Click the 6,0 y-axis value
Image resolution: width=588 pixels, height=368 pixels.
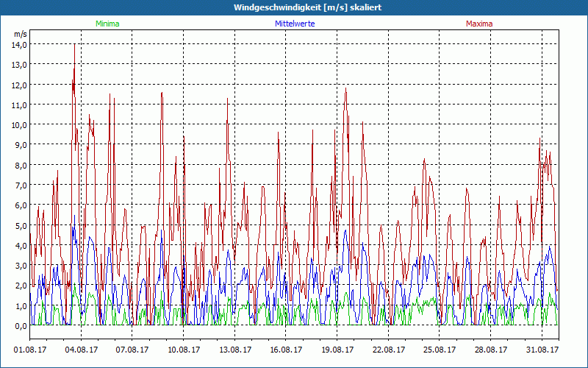point(21,205)
